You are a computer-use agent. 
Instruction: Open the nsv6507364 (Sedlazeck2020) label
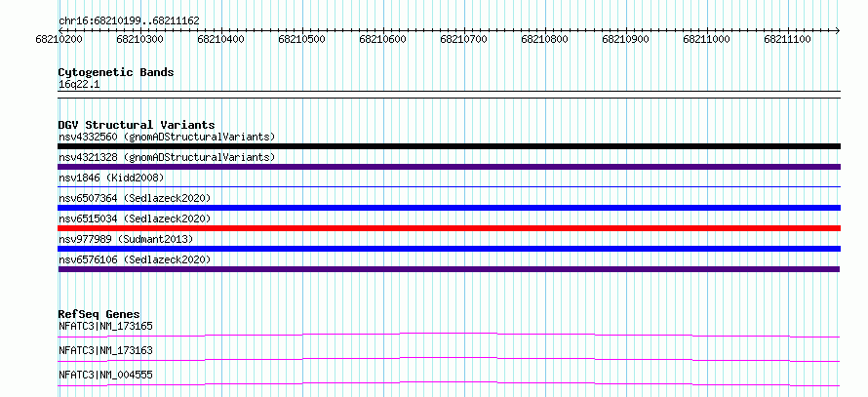135,198
